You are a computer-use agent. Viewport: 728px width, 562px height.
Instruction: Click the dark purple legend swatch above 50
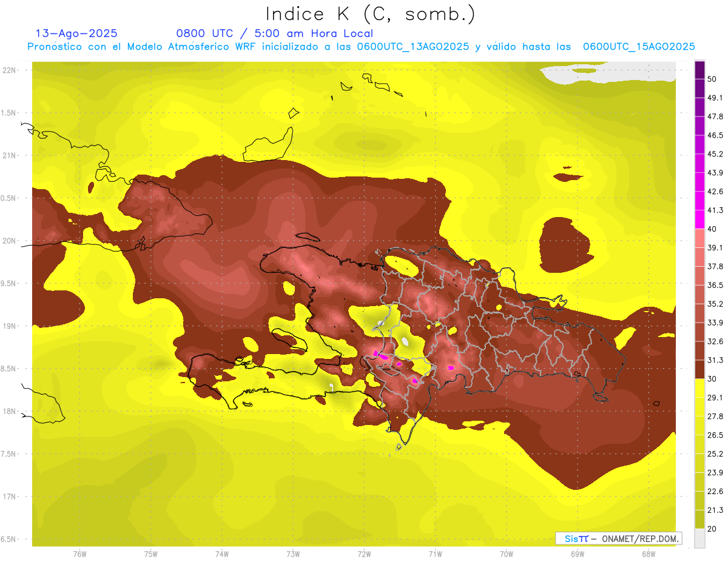(699, 71)
